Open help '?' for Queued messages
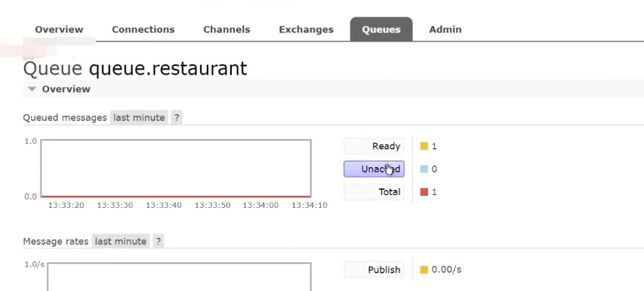The height and width of the screenshot is (291, 644). click(x=177, y=118)
